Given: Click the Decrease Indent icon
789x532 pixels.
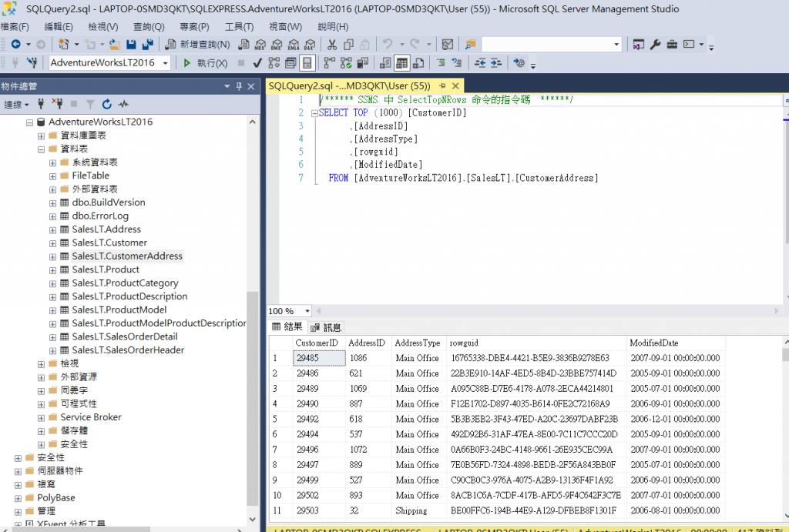Looking at the screenshot, I should tap(479, 63).
